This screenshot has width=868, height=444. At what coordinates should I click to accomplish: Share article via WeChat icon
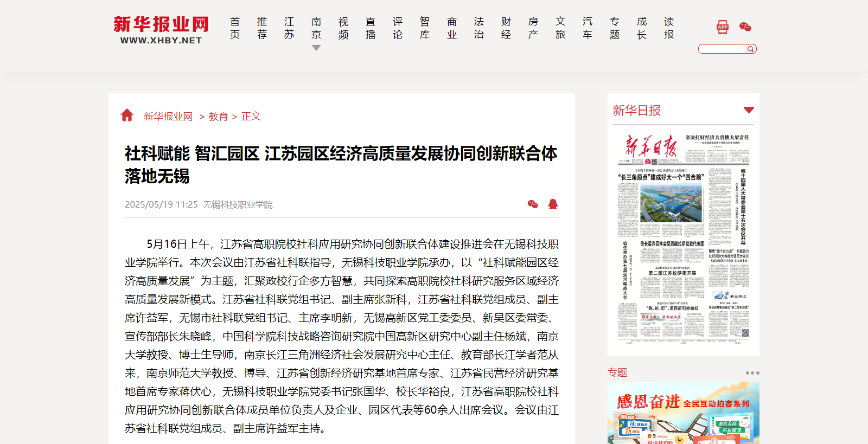[x=533, y=204]
